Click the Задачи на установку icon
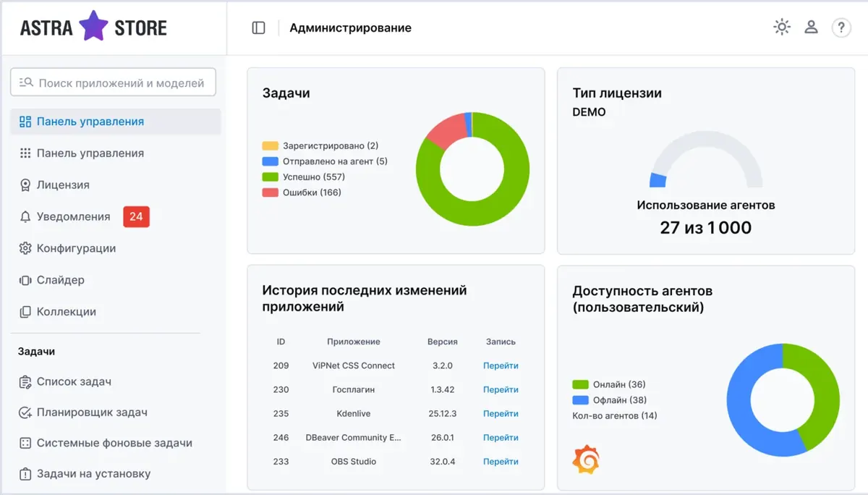The image size is (868, 495). pos(25,474)
